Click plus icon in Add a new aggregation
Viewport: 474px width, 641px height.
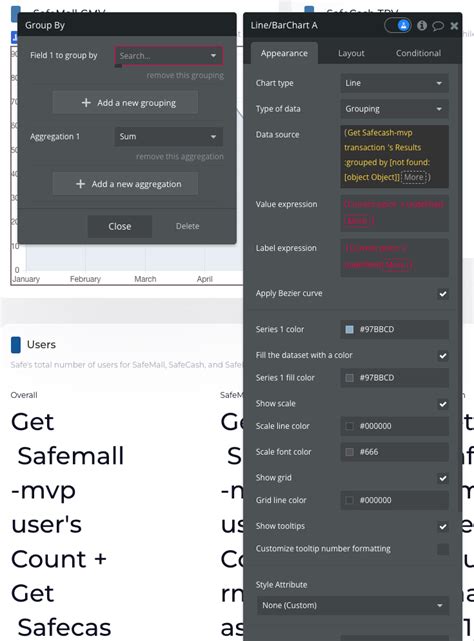click(x=81, y=184)
